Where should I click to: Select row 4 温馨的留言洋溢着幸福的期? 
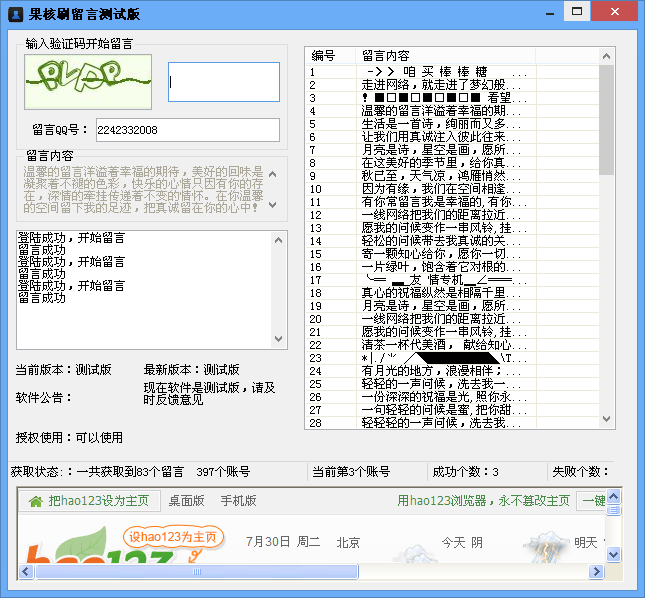[452, 111]
